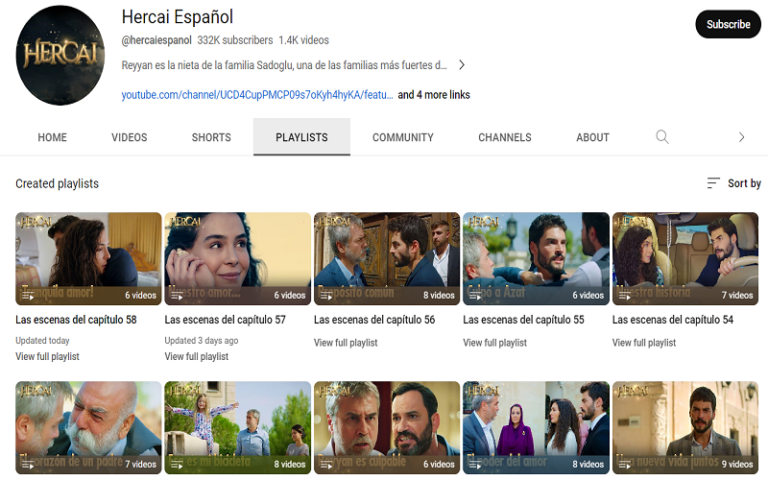Click the 'Hercai Español' channel name

pyautogui.click(x=177, y=17)
